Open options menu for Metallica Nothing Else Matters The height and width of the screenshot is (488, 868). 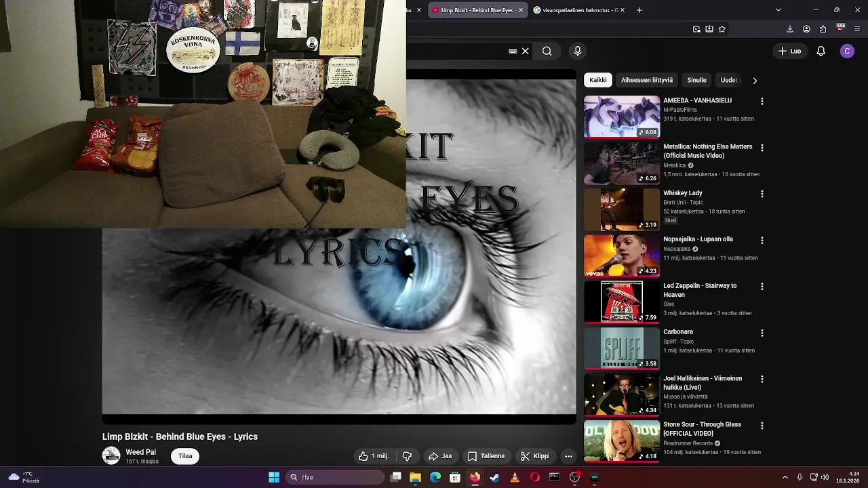(x=762, y=148)
